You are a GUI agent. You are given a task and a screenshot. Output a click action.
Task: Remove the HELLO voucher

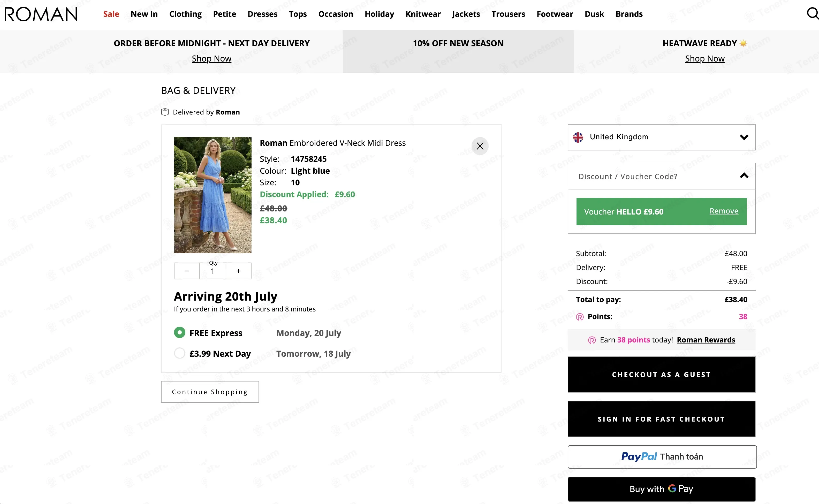724,211
